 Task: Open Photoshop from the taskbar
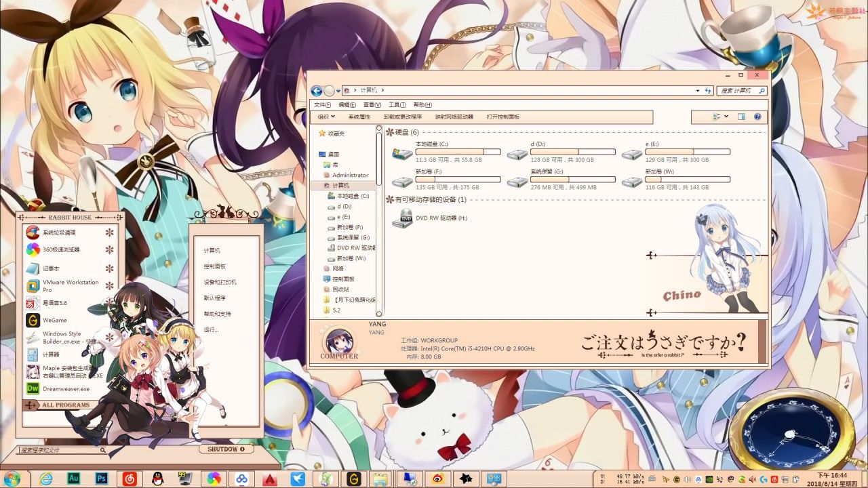pyautogui.click(x=102, y=479)
